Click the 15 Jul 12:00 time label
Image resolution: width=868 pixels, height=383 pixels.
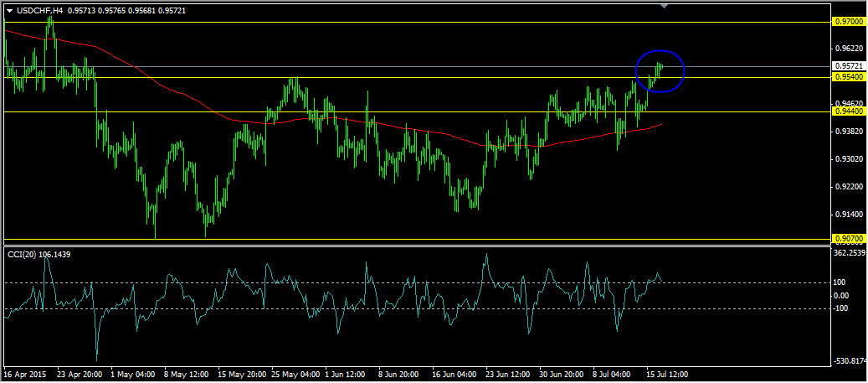[668, 374]
